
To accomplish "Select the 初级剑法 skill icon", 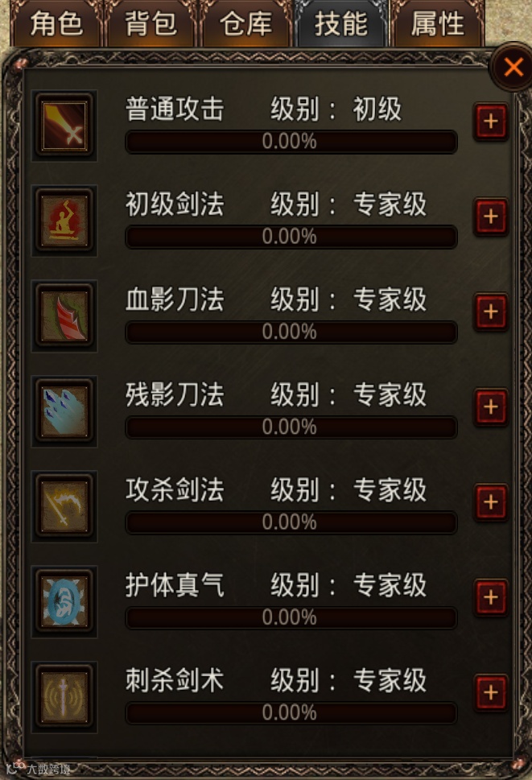I will pyautogui.click(x=64, y=221).
